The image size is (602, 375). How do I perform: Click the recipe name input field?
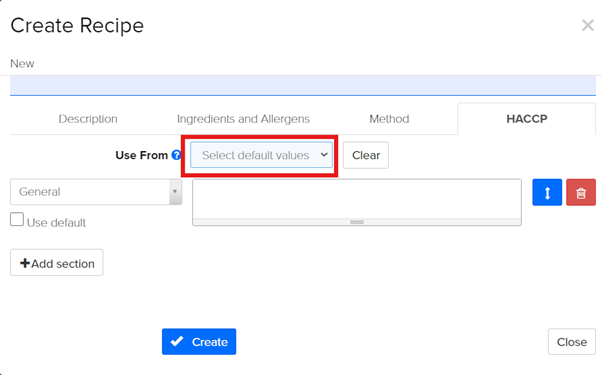[x=303, y=85]
